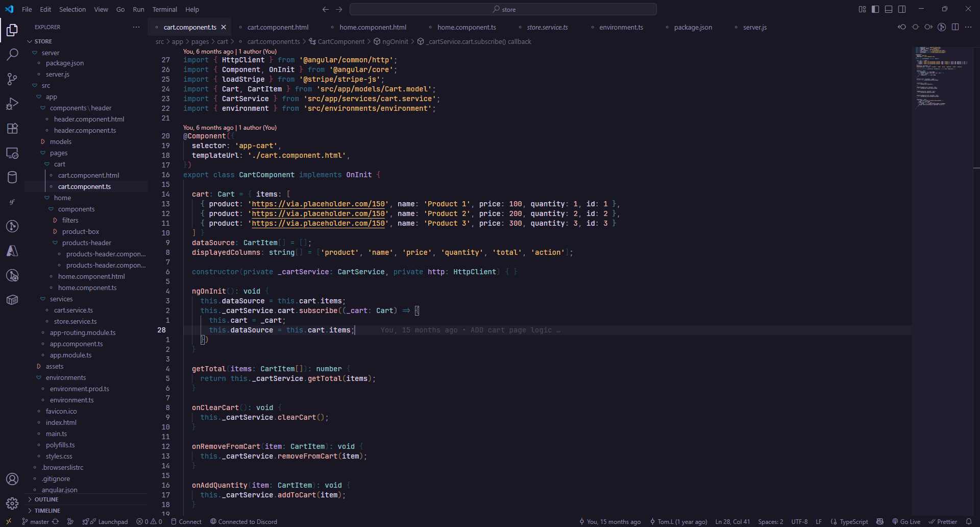
Task: Click the Split Editor icon in the editor toolbar
Action: pos(955,27)
